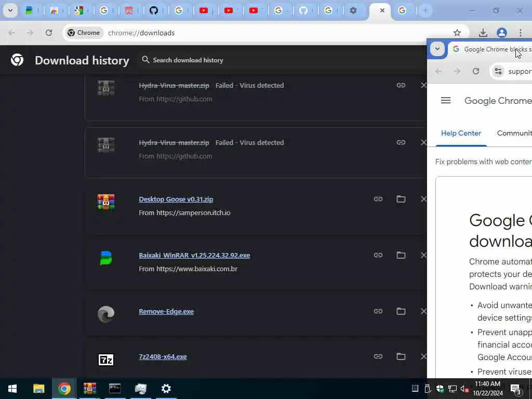Go back in the downloads window
Image resolution: width=532 pixels, height=399 pixels.
(x=11, y=33)
